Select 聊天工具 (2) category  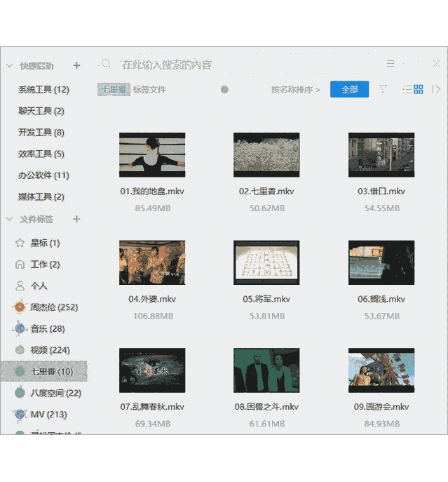pos(41,111)
